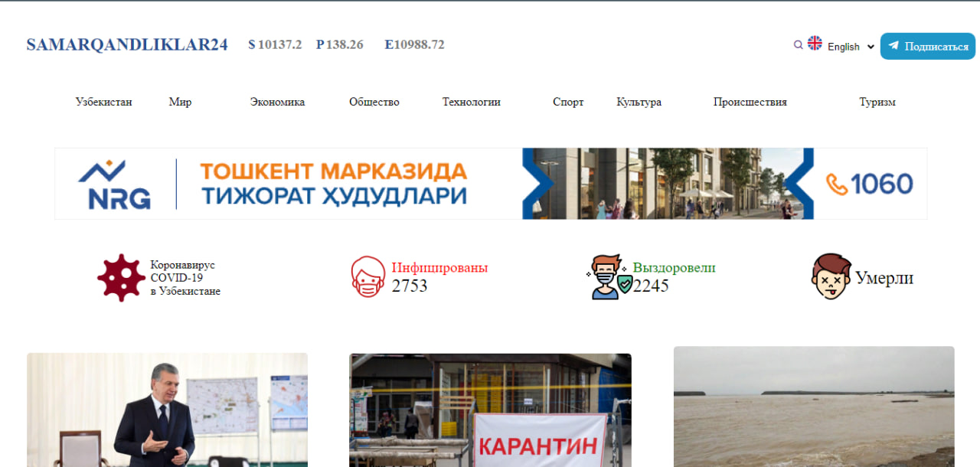Open the Экономика menu section
The height and width of the screenshot is (467, 980).
(277, 102)
